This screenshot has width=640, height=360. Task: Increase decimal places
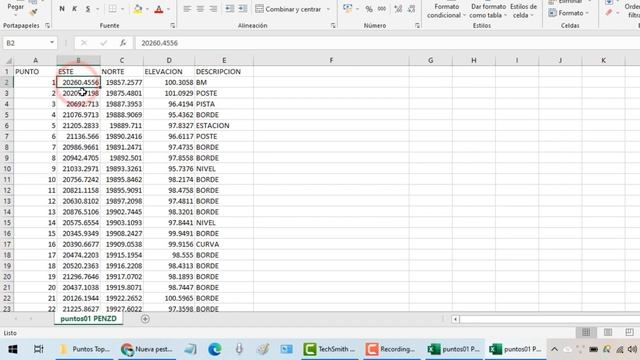click(398, 9)
